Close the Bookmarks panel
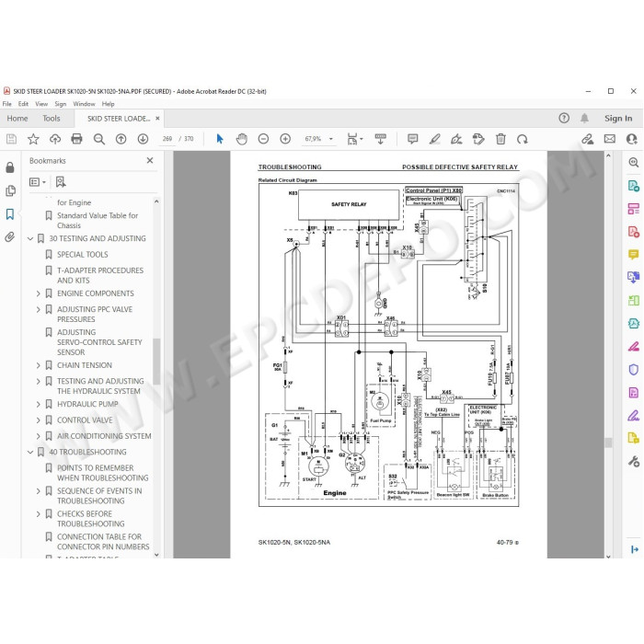 150,161
